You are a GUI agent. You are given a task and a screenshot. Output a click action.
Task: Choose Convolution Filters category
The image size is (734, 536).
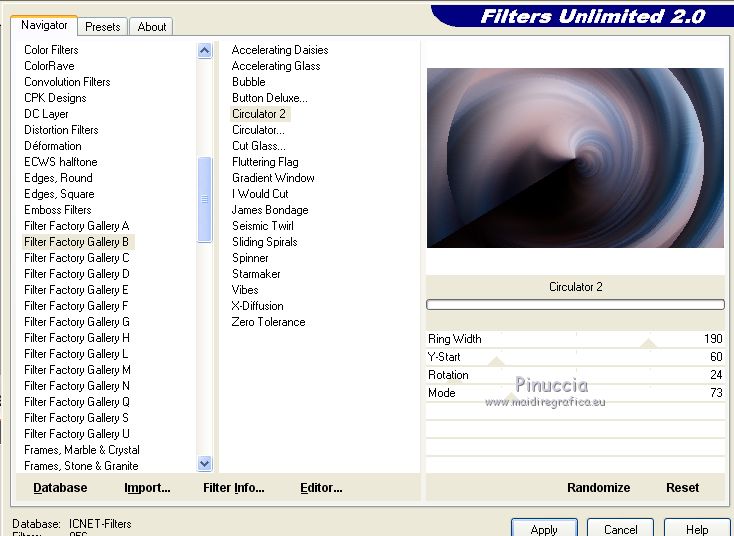tap(67, 81)
